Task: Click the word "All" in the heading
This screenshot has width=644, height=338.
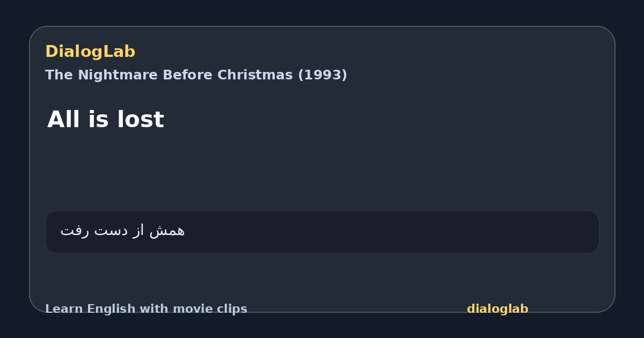Action: 64,120
